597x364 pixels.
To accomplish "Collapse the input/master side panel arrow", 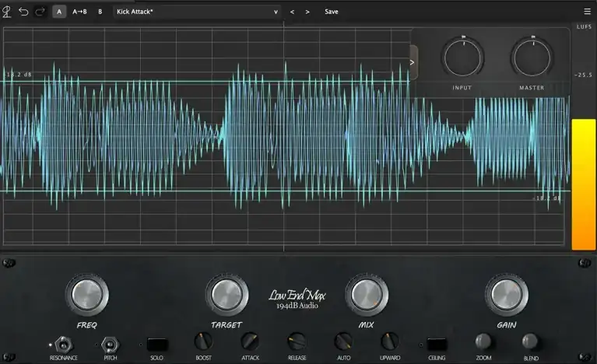I will pyautogui.click(x=413, y=62).
